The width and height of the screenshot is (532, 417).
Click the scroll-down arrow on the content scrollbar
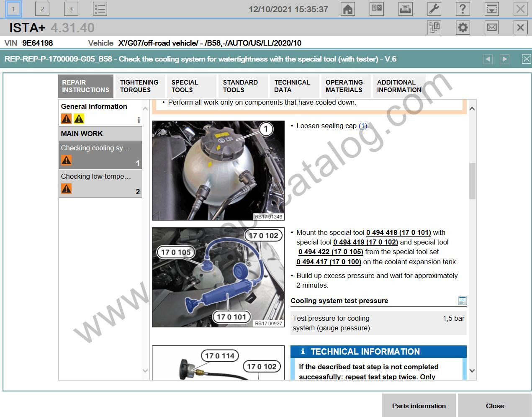pyautogui.click(x=472, y=371)
